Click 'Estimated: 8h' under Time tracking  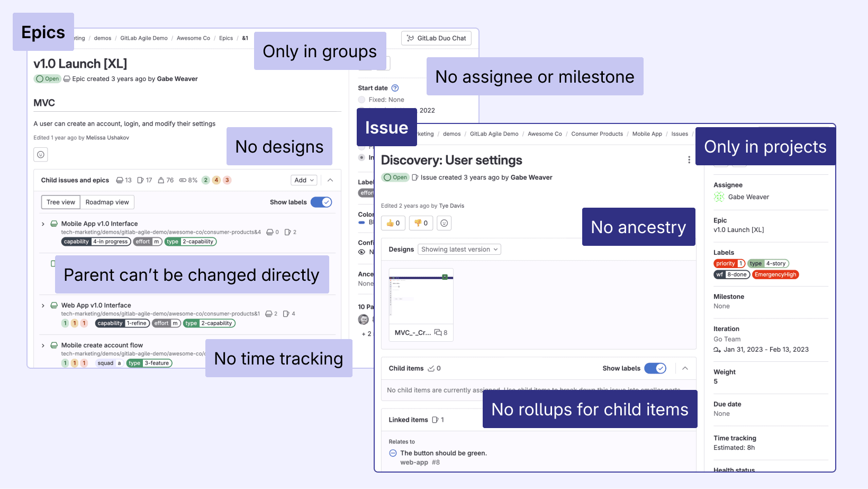[x=734, y=448]
